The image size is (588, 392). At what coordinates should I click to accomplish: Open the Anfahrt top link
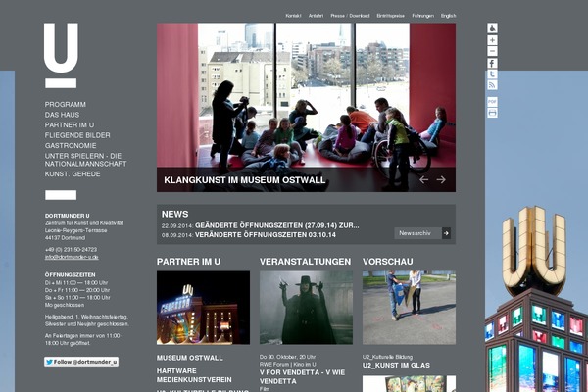[316, 16]
